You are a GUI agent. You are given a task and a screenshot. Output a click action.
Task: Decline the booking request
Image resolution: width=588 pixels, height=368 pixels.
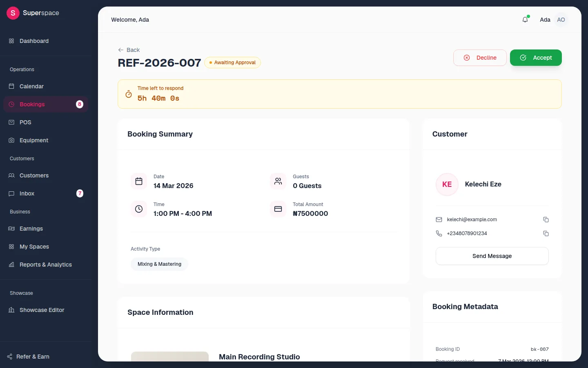(x=480, y=58)
